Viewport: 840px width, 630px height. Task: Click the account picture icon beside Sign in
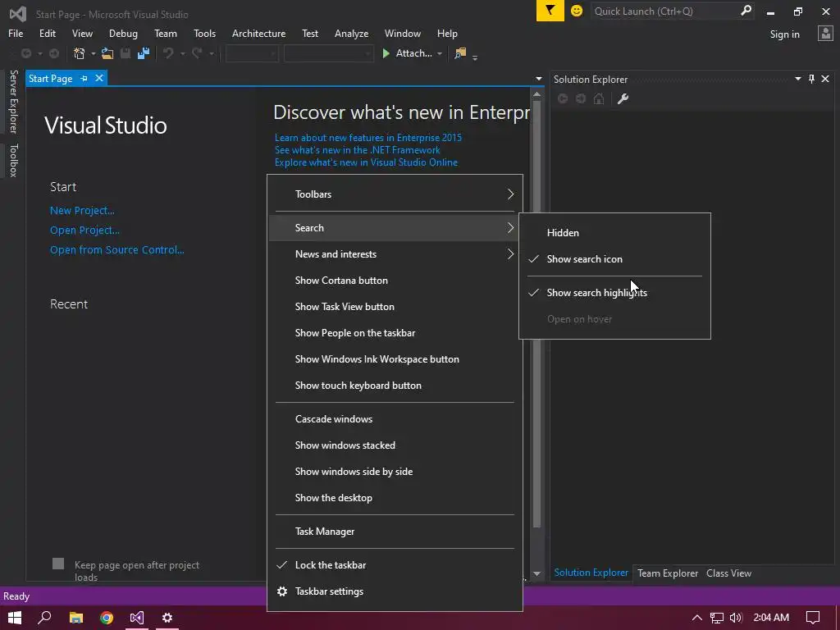[825, 34]
